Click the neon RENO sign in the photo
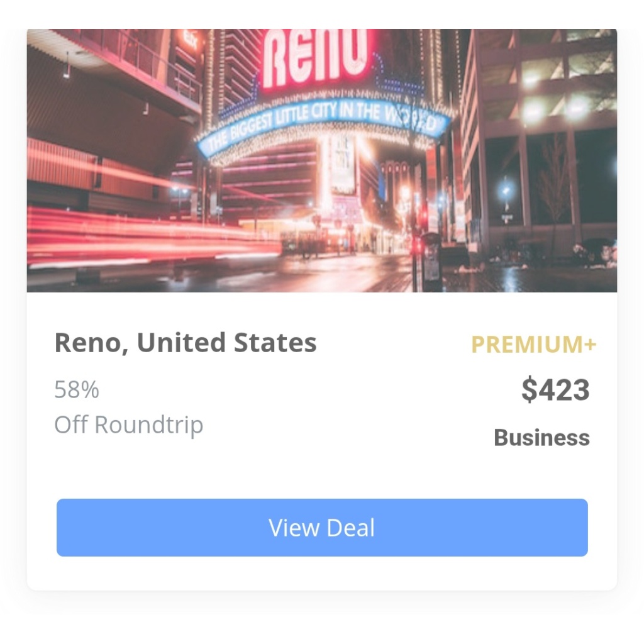Image resolution: width=644 pixels, height=644 pixels. pyautogui.click(x=317, y=58)
